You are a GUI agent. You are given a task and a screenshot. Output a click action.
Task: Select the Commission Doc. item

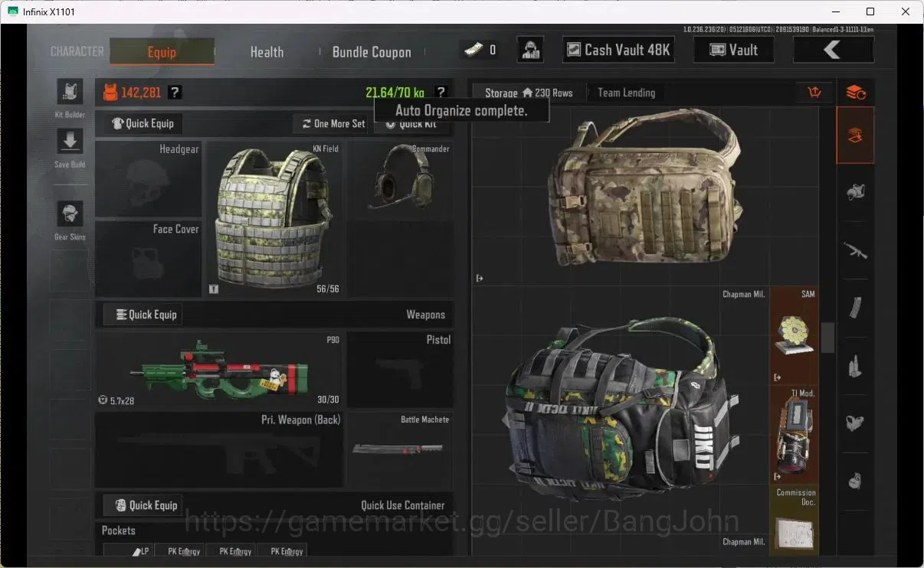(795, 520)
